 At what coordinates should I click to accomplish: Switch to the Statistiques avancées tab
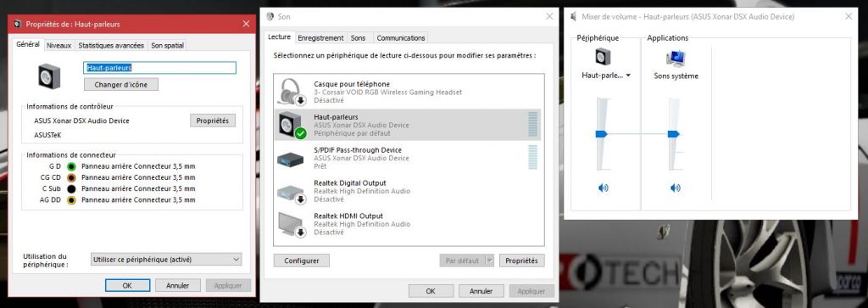[x=111, y=46]
